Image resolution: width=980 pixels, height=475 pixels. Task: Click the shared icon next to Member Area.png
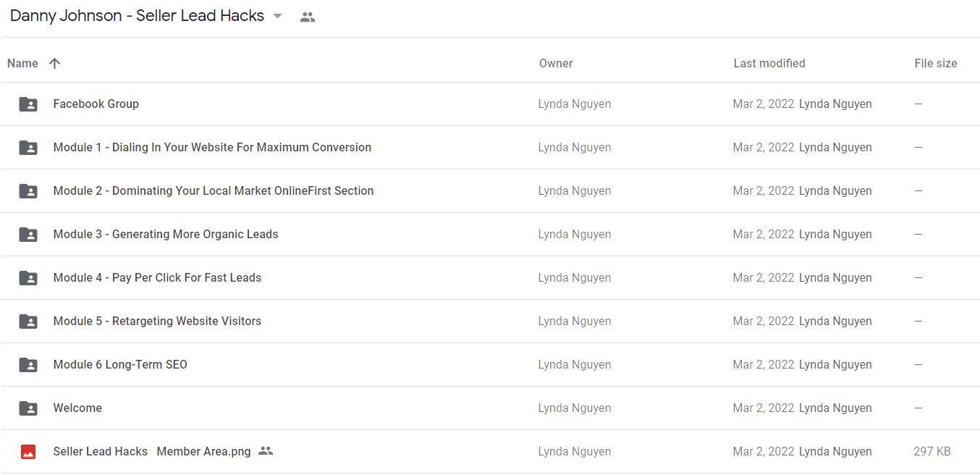click(266, 451)
